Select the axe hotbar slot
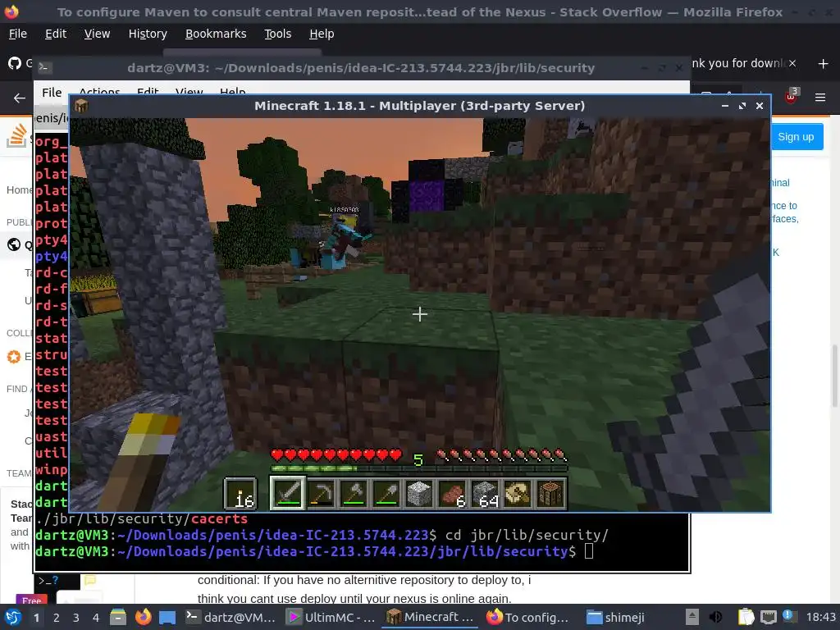Viewport: 840px width, 630px height. tap(354, 493)
